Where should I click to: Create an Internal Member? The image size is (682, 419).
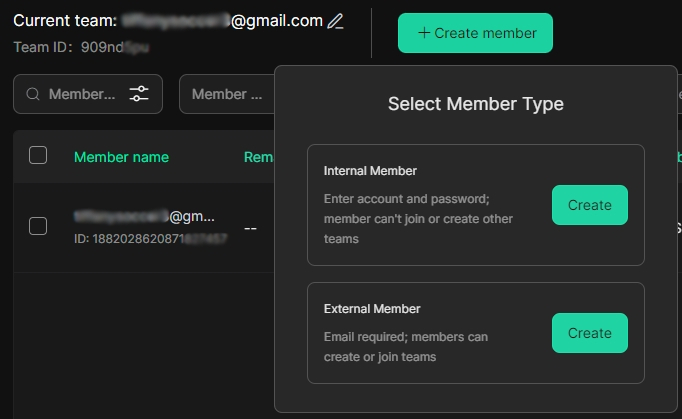589,205
